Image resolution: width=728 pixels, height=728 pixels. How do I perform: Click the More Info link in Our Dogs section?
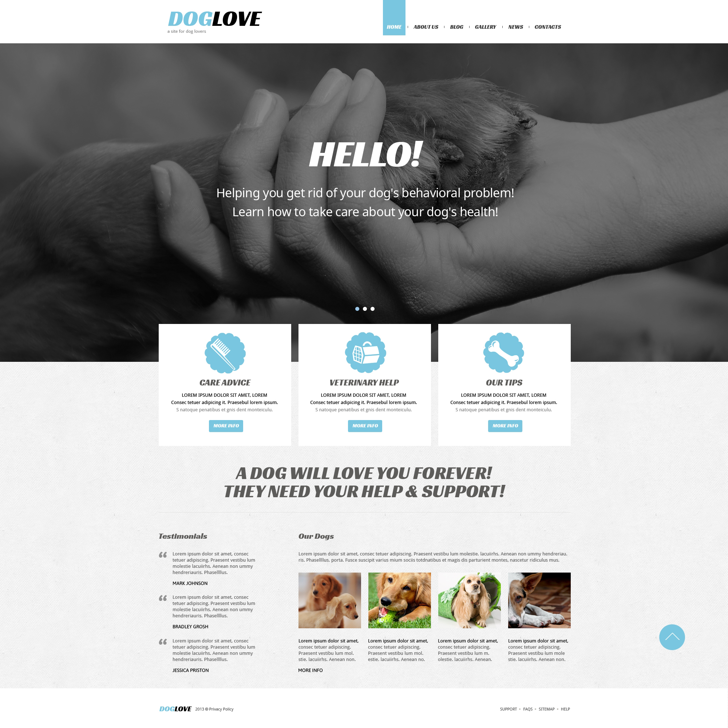308,670
